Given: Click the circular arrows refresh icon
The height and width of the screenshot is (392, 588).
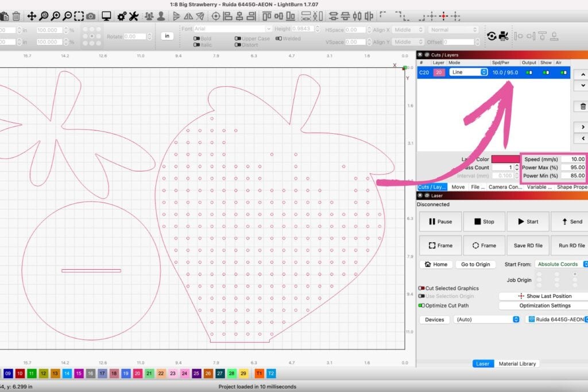Looking at the screenshot, I should click(x=492, y=36).
